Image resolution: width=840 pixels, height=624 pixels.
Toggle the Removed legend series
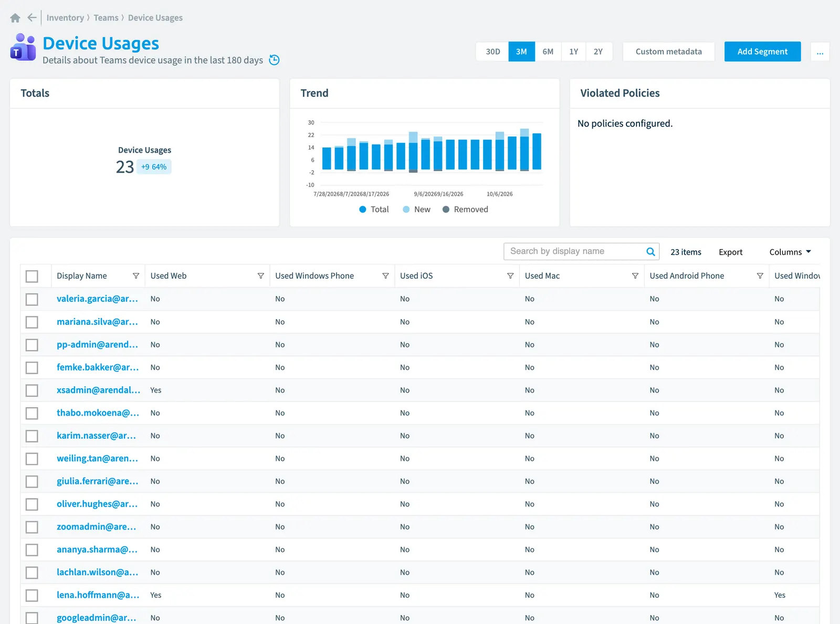tap(465, 209)
